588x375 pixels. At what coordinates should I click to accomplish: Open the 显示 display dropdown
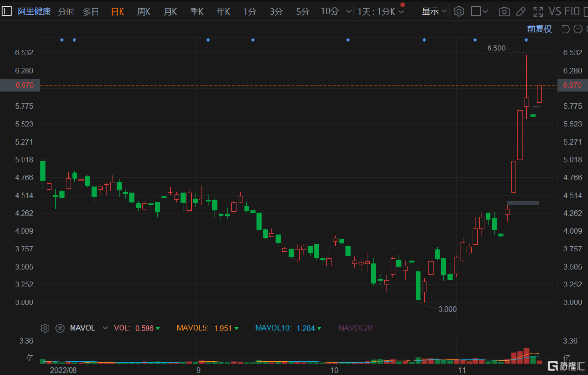tap(435, 11)
